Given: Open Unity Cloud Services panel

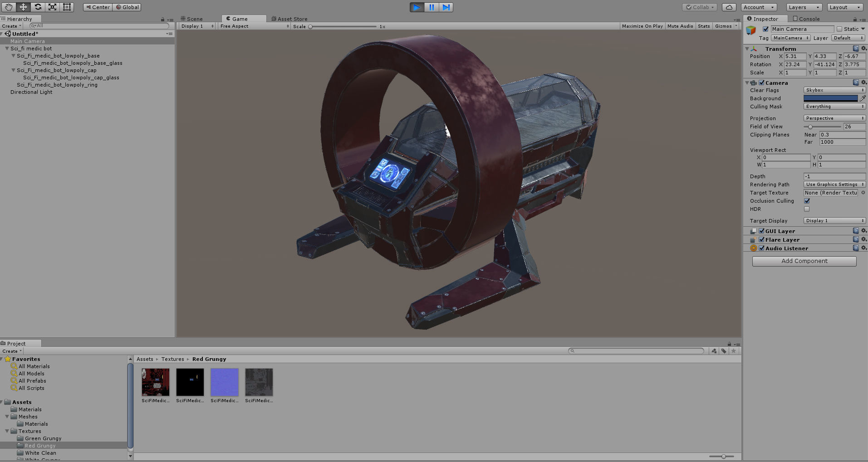Looking at the screenshot, I should coord(728,7).
